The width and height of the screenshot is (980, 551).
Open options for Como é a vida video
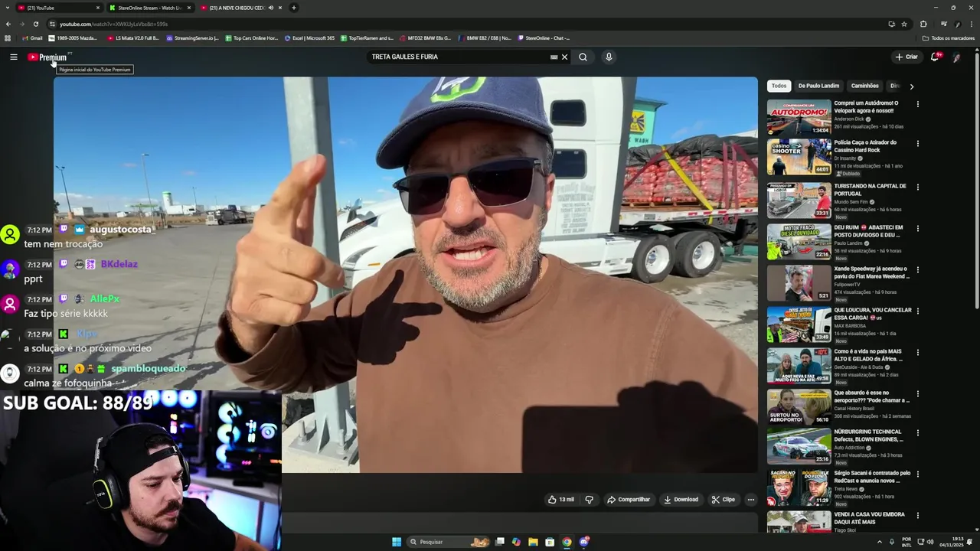(918, 352)
